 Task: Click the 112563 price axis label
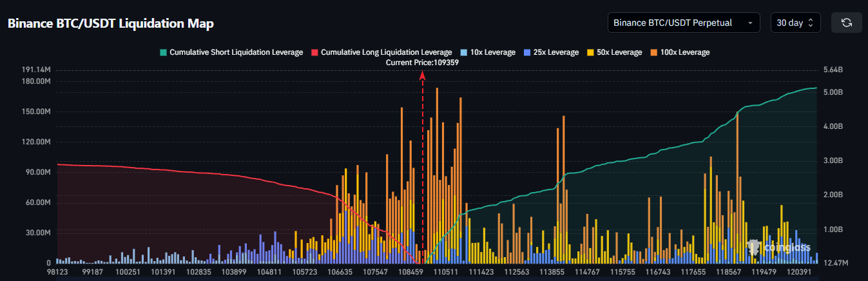517,273
